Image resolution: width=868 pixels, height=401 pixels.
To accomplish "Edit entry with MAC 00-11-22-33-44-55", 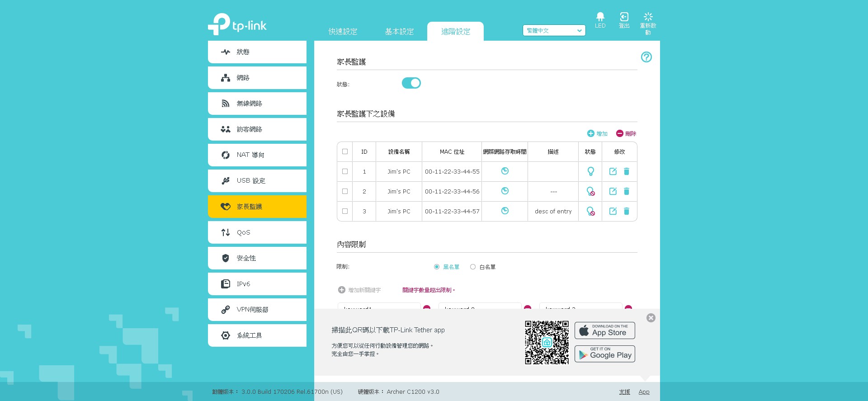I will pyautogui.click(x=613, y=171).
